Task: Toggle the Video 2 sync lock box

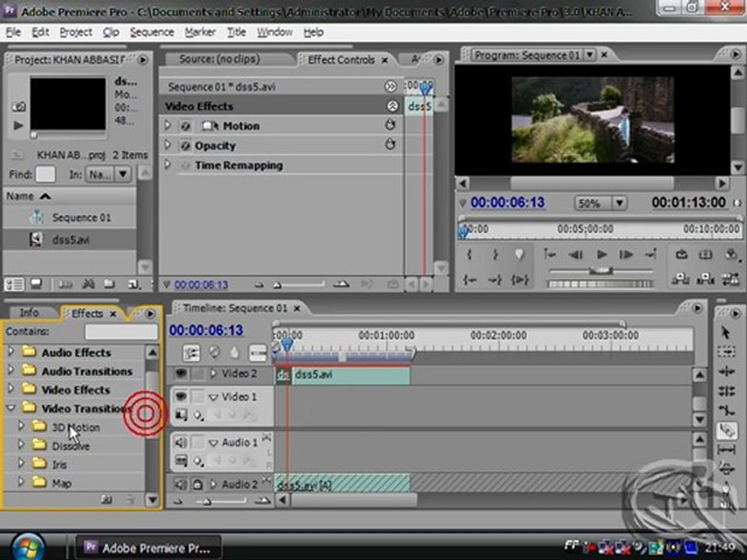Action: pyautogui.click(x=197, y=374)
